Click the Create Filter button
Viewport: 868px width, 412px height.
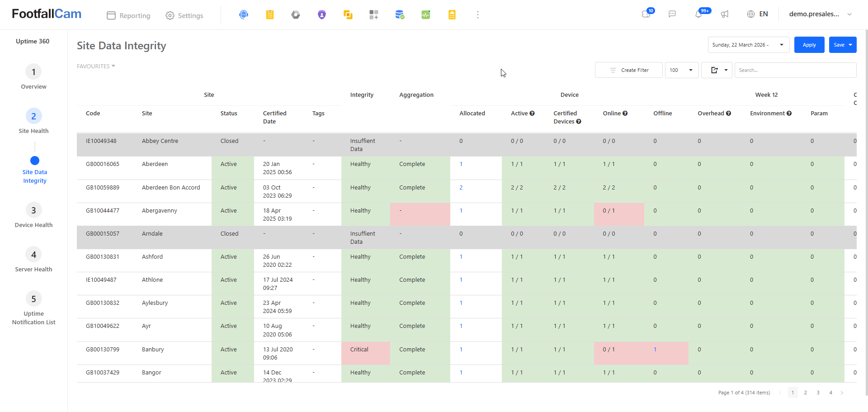tap(629, 70)
